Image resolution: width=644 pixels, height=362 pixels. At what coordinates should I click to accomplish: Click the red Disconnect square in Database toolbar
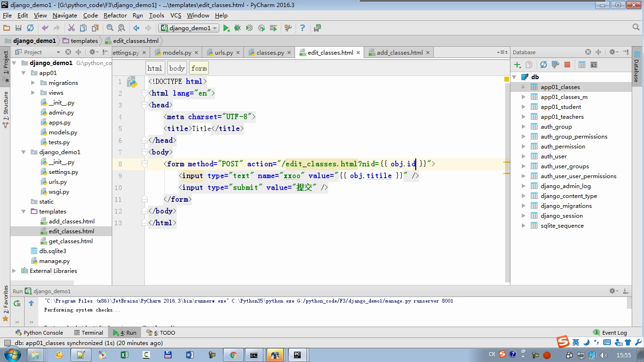tap(567, 65)
